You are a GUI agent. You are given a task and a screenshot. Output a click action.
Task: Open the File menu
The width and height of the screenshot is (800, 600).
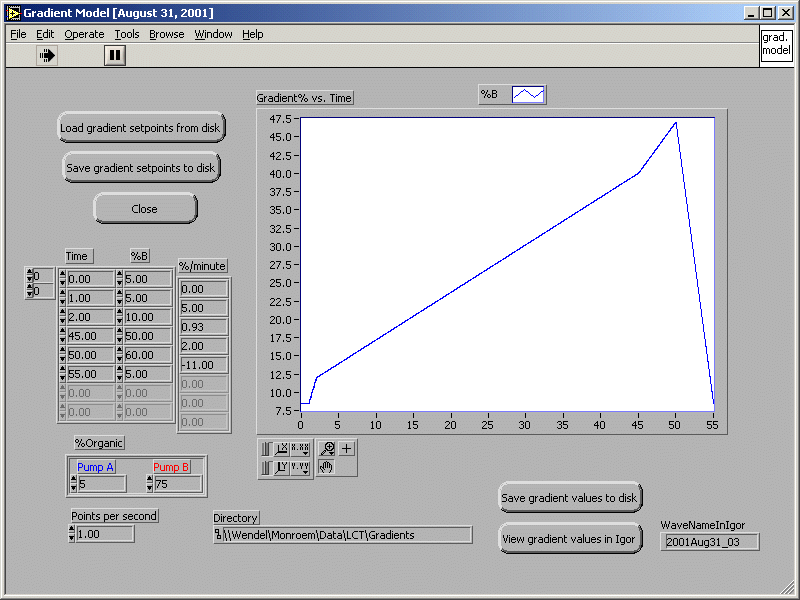(18, 34)
